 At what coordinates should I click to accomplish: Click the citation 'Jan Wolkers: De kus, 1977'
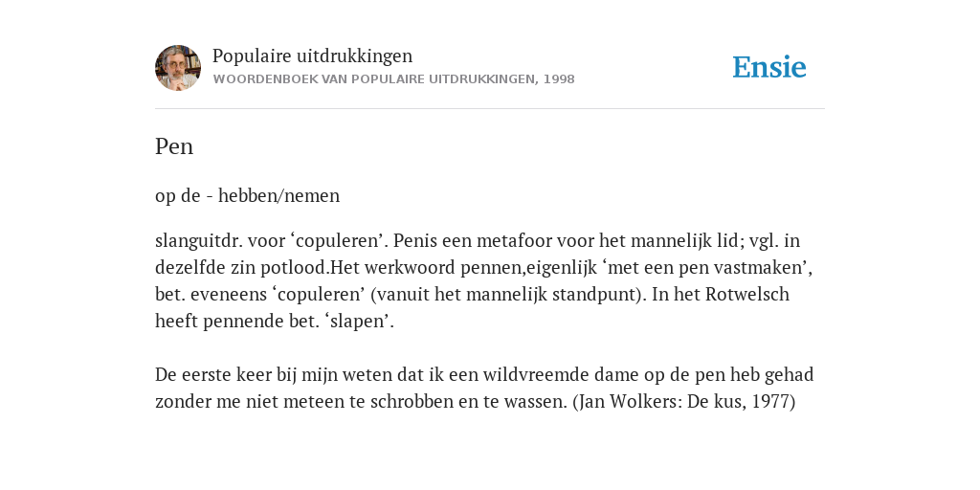point(684,401)
